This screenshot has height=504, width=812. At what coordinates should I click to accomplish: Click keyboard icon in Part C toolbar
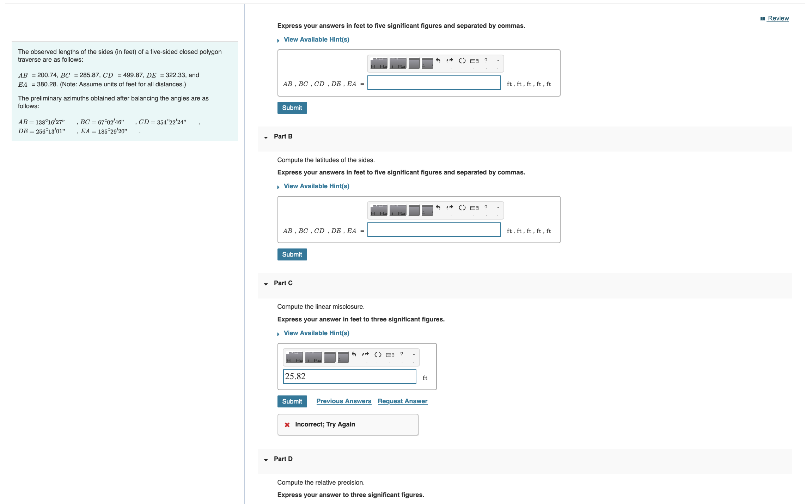point(390,355)
